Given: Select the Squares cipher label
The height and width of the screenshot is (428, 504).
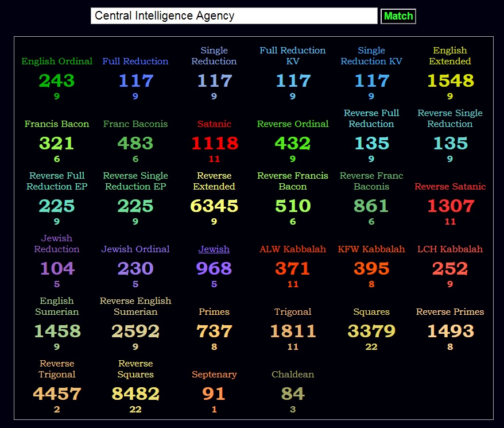Looking at the screenshot, I should [371, 311].
